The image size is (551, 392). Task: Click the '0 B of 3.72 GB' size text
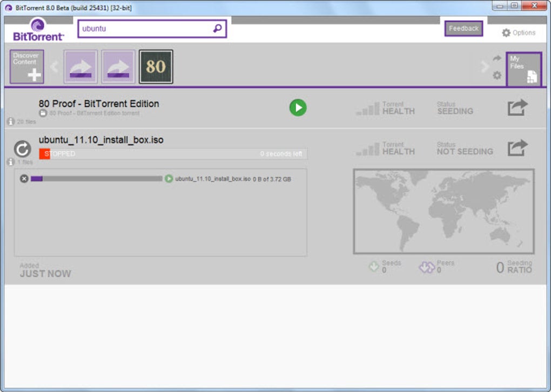[272, 179]
